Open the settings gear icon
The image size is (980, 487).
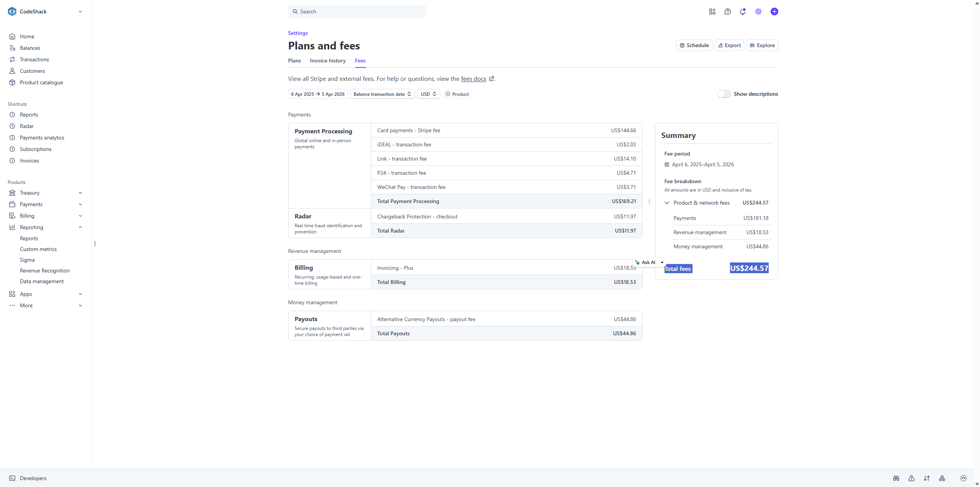(758, 11)
